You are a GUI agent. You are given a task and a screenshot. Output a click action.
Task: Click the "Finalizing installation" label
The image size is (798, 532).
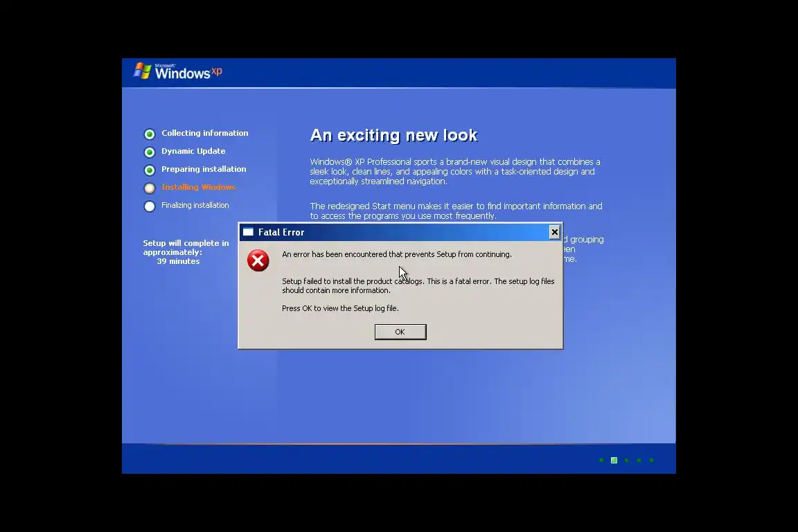195,205
